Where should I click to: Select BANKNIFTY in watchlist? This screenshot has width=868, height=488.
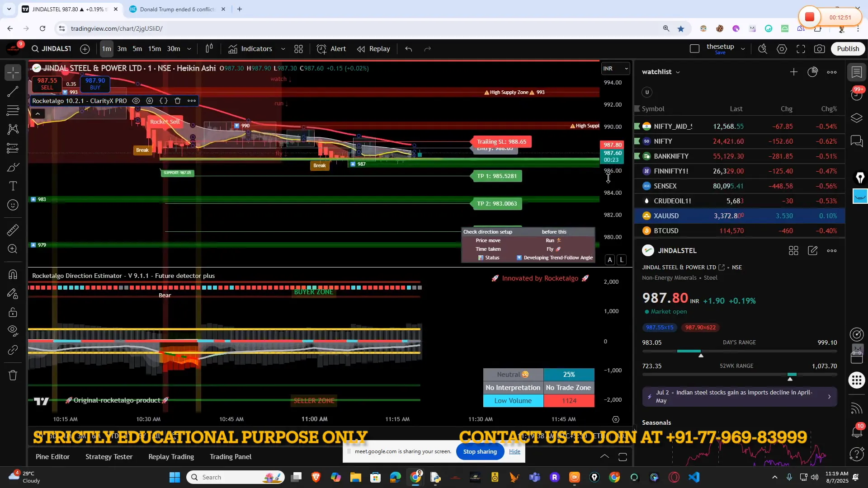pyautogui.click(x=740, y=156)
